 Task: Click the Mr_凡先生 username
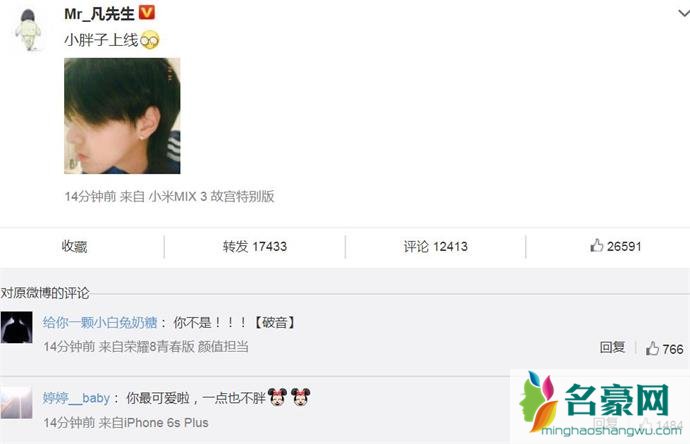pos(99,14)
